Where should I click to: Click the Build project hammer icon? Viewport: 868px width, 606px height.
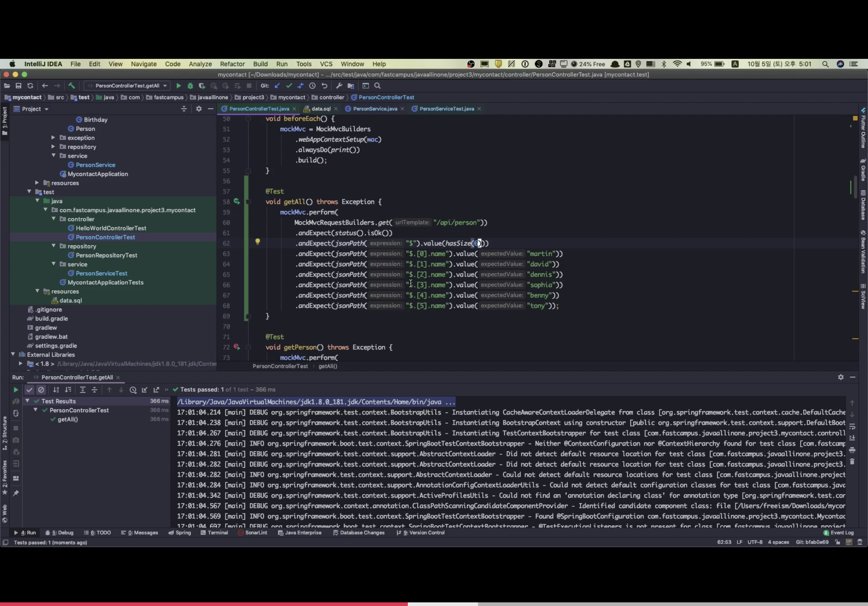click(x=72, y=86)
